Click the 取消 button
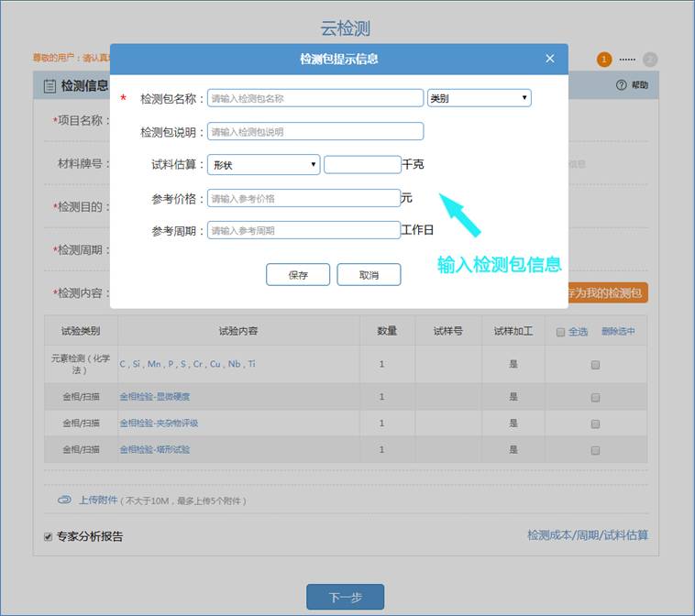 369,275
